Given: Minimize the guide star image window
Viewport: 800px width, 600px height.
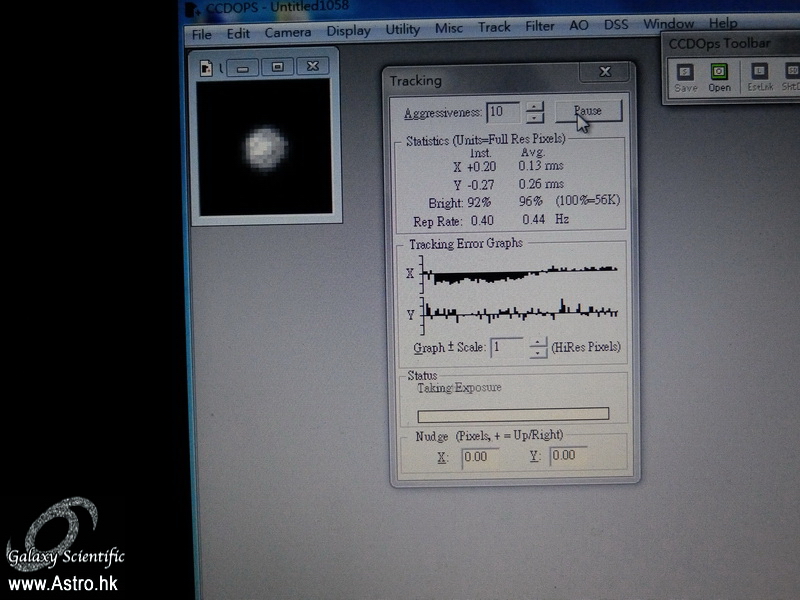Looking at the screenshot, I should [x=243, y=67].
